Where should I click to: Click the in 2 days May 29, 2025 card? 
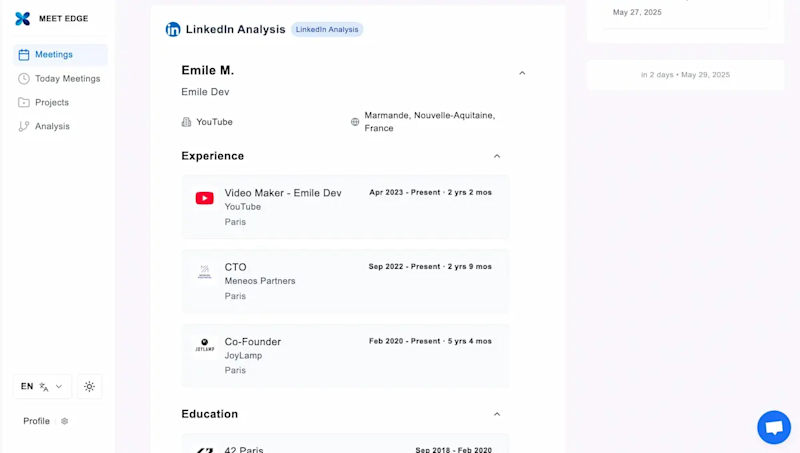pyautogui.click(x=685, y=74)
